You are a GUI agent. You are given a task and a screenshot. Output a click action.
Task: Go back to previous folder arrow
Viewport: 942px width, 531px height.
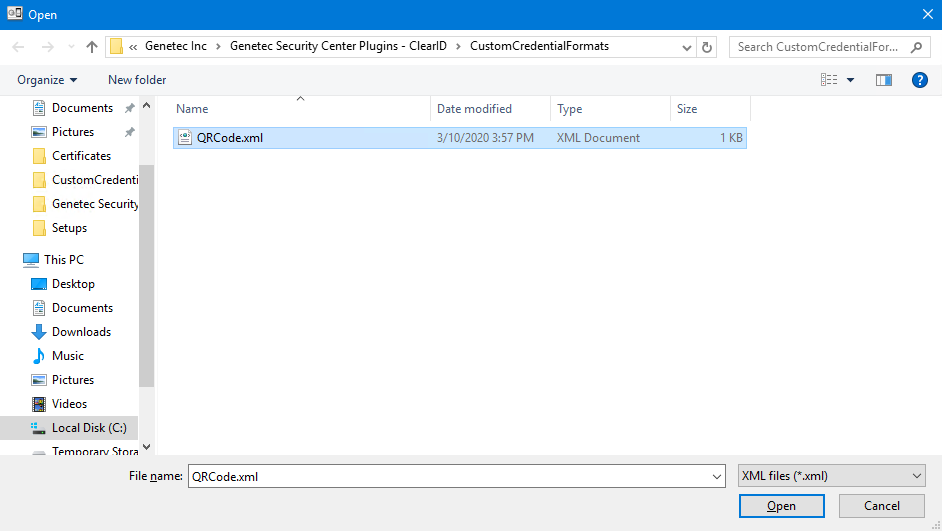pyautogui.click(x=19, y=47)
